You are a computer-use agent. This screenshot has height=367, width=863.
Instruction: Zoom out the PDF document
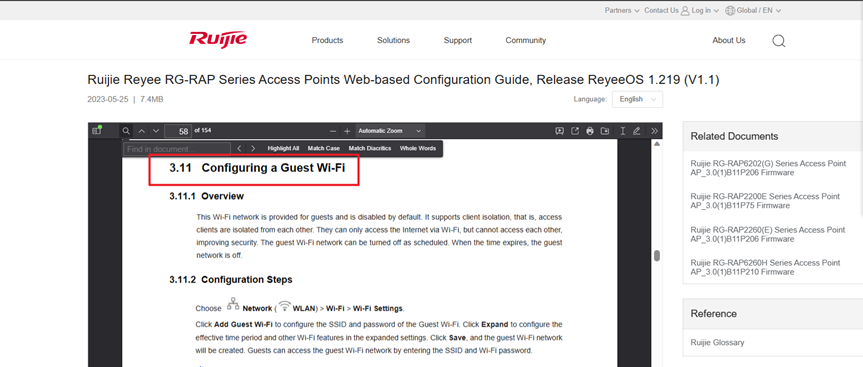(332, 131)
